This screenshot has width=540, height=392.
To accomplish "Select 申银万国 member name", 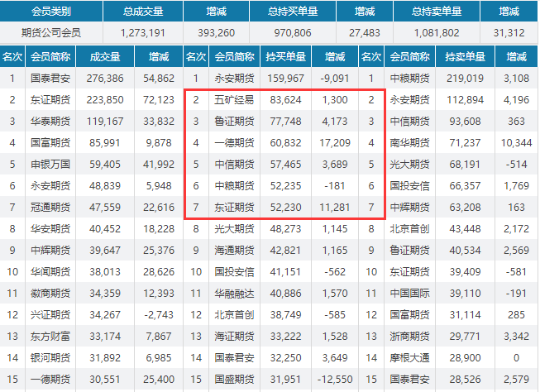I will coord(50,165).
